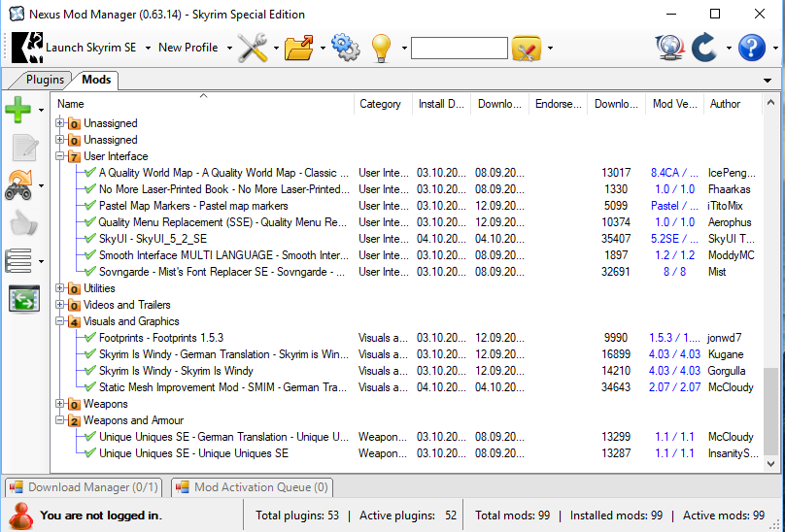Open the New Profile dropdown

(194, 48)
